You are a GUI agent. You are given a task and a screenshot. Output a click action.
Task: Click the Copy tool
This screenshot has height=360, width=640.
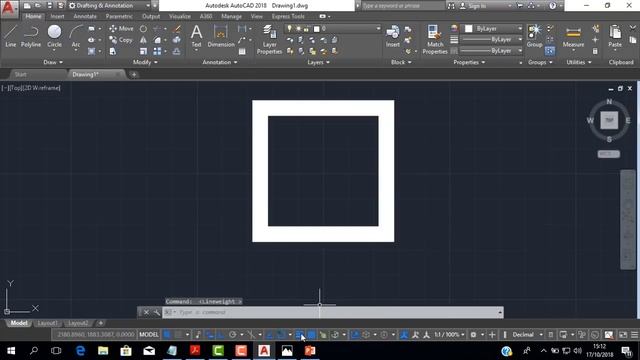tap(121, 40)
